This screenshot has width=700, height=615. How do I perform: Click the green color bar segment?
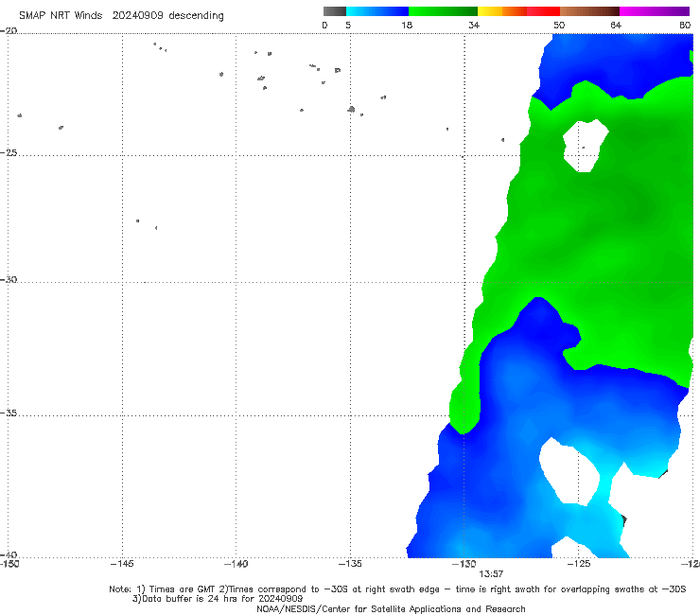pos(443,11)
